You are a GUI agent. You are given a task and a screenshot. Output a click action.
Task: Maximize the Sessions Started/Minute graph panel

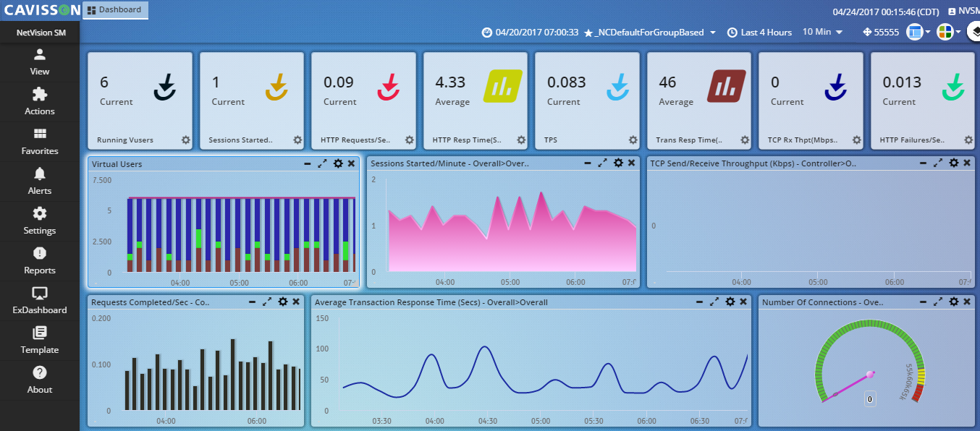(602, 163)
